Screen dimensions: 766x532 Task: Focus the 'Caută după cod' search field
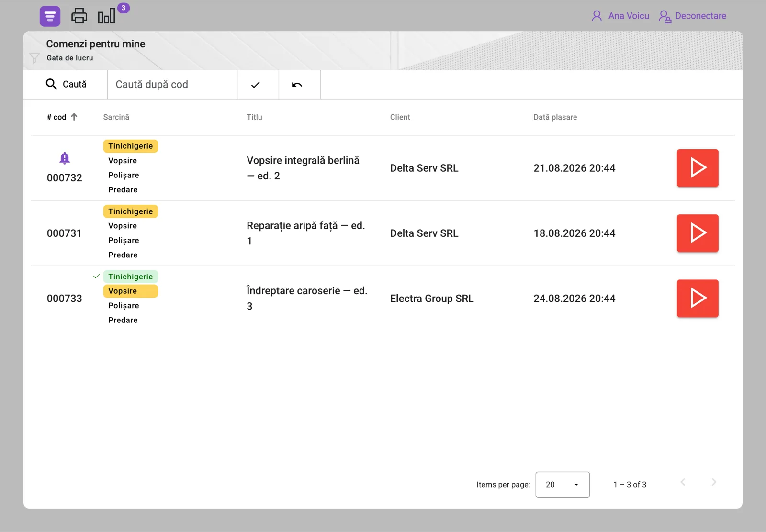[x=172, y=85]
